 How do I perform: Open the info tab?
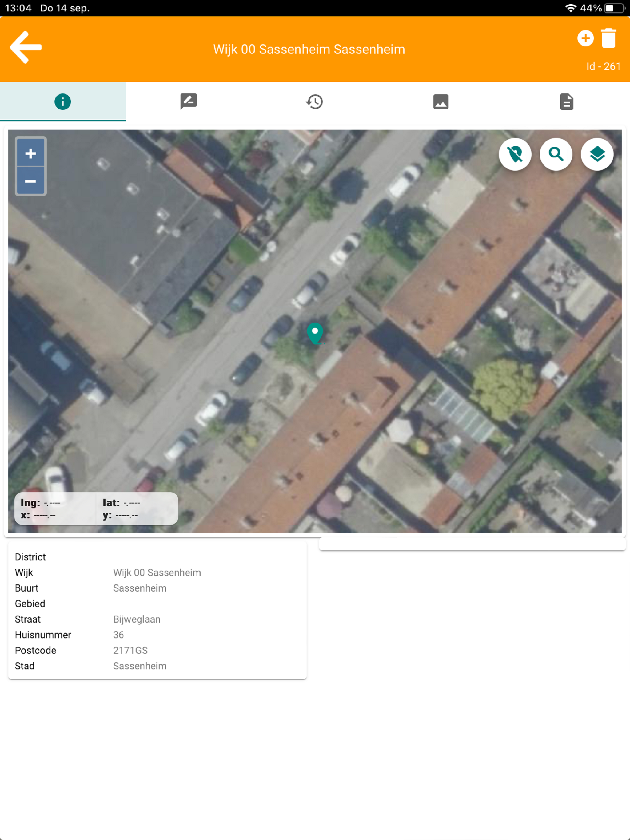63,102
